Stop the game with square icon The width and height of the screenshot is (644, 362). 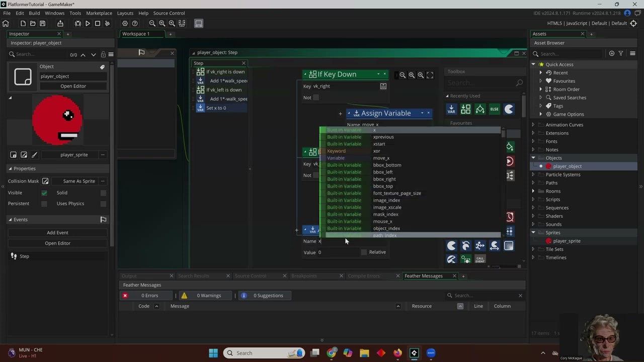pos(98,23)
